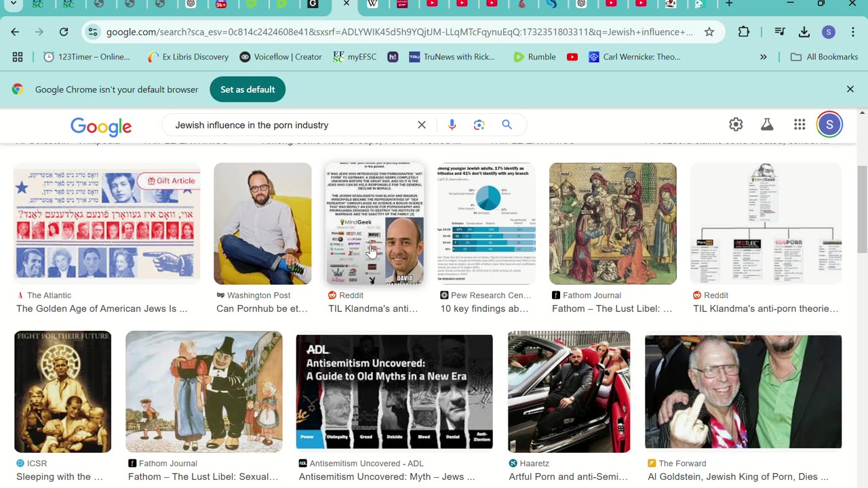This screenshot has width=868, height=488.
Task: Open The Forward Al Goldstein image
Action: [743, 392]
